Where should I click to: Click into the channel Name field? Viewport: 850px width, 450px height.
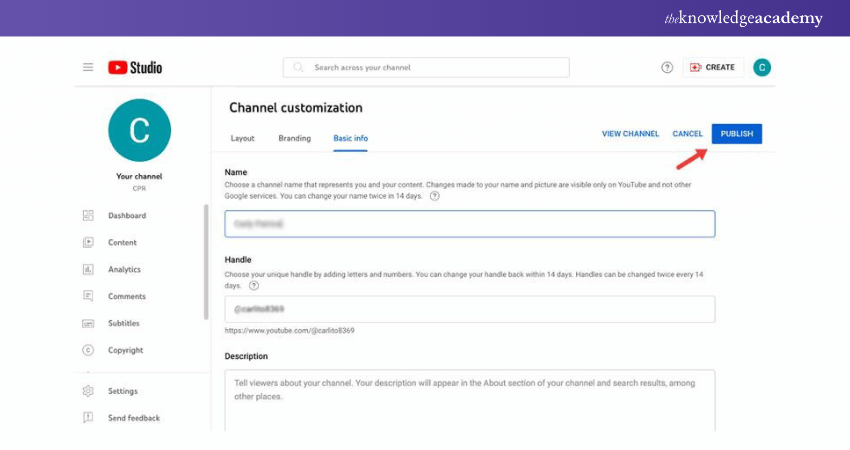click(x=470, y=224)
